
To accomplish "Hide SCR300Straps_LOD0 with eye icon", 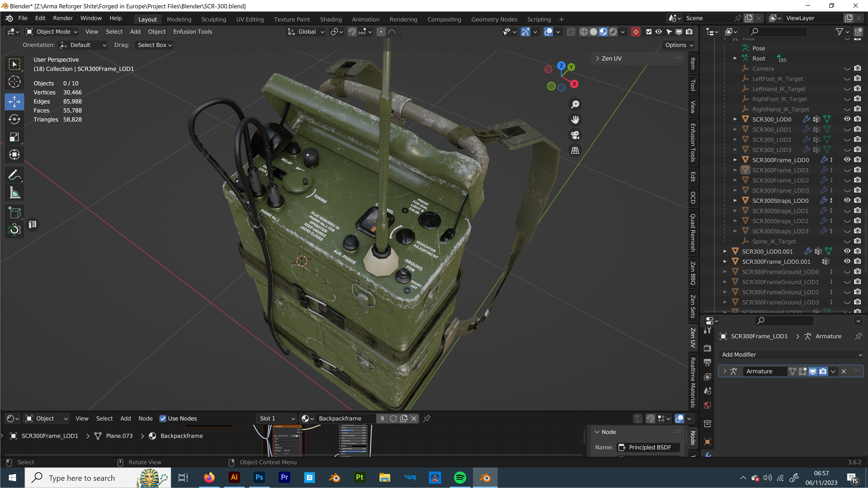I will point(847,200).
